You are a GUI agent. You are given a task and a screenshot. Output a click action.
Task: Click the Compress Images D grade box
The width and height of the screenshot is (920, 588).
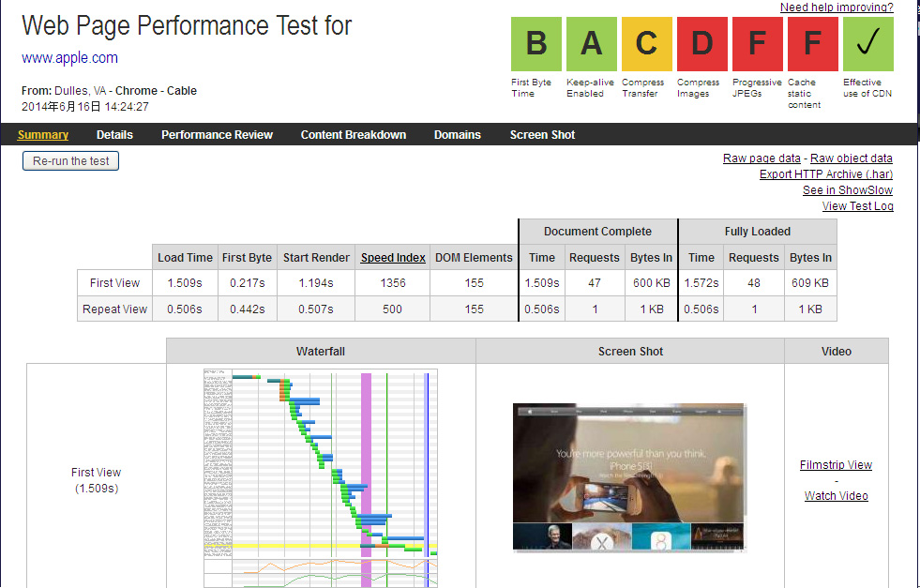(x=701, y=43)
